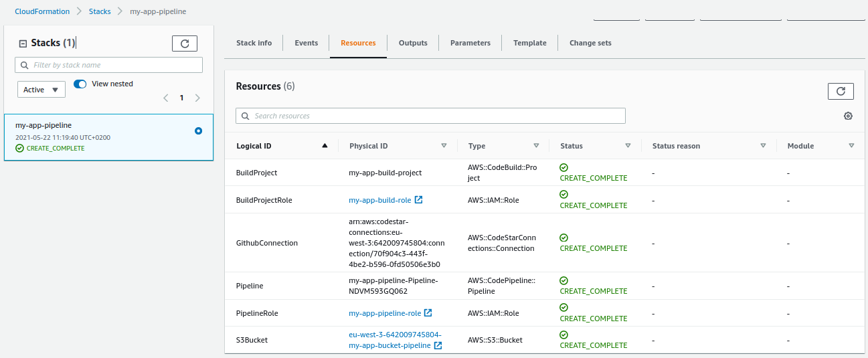Click external link icon beside my-app-pipeline-role

428,313
